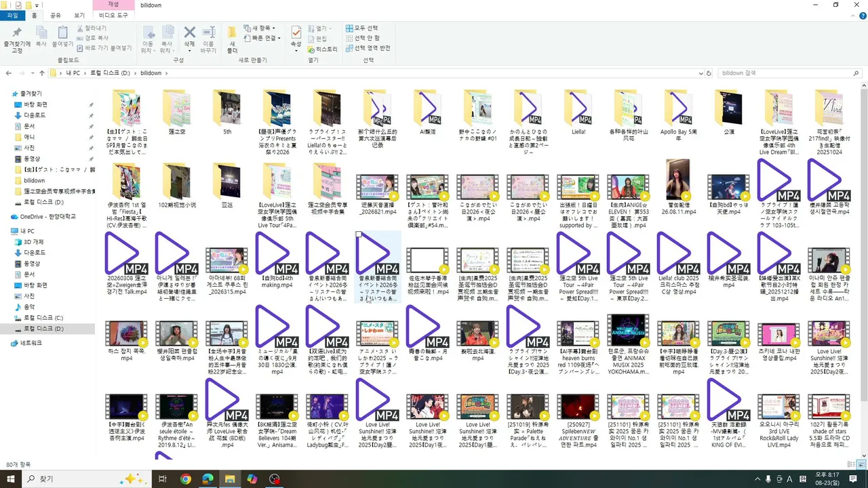Switch to large icons view toggle
The width and height of the screenshot is (868, 488).
(x=861, y=464)
